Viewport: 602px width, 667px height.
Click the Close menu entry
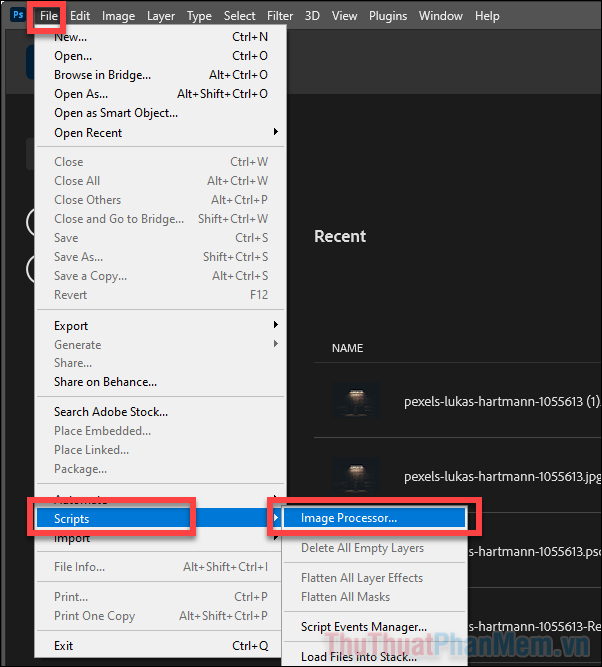(x=161, y=162)
